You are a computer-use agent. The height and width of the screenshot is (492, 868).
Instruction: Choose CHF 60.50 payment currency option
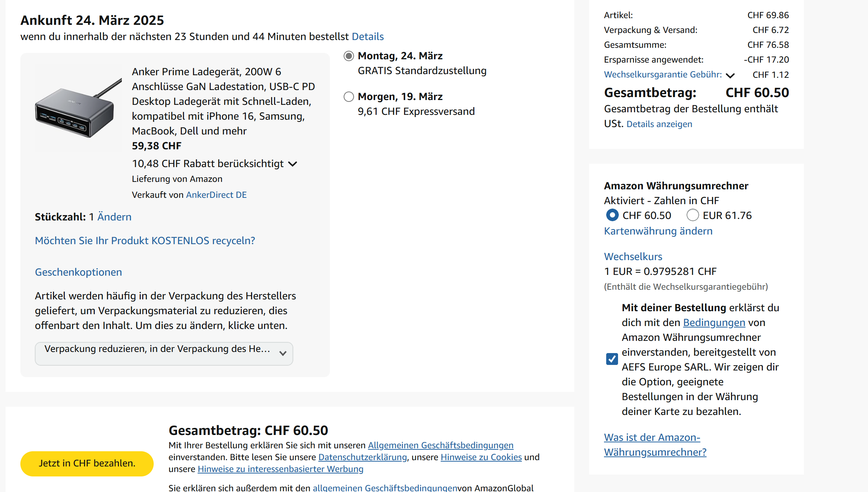612,215
